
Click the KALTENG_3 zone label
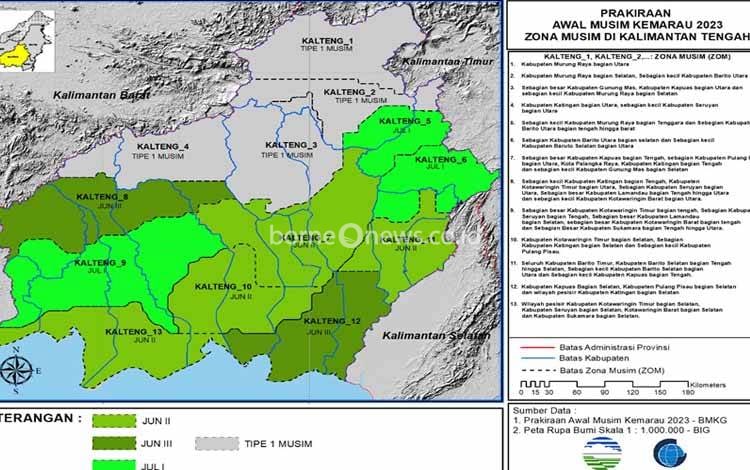(x=291, y=145)
